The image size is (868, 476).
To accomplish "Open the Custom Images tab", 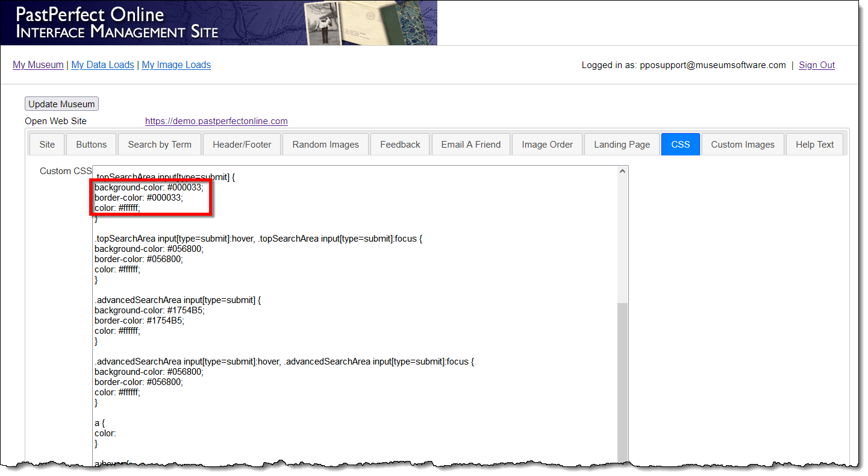I will tap(743, 145).
